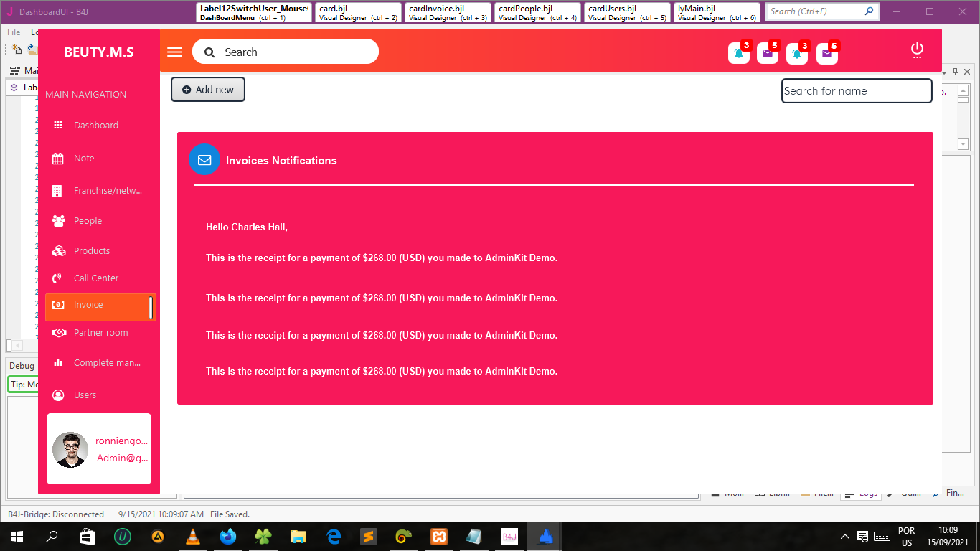This screenshot has height=551, width=980.
Task: Toggle the hamburger menu icon beside BEUTY.M.S
Action: (174, 52)
